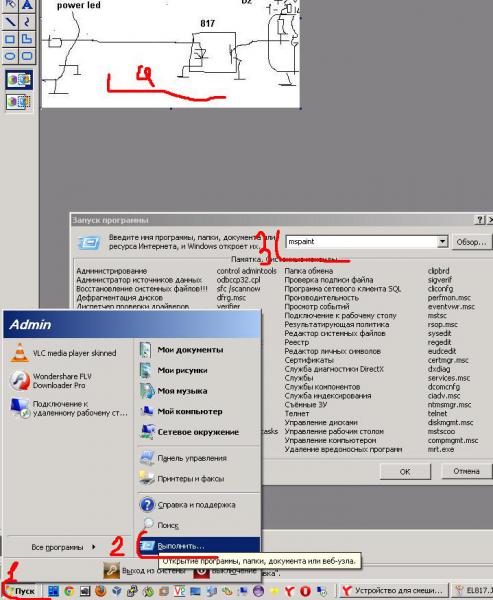Open the Run dialog command dropdown arrow
493x600 pixels.
[442, 241]
